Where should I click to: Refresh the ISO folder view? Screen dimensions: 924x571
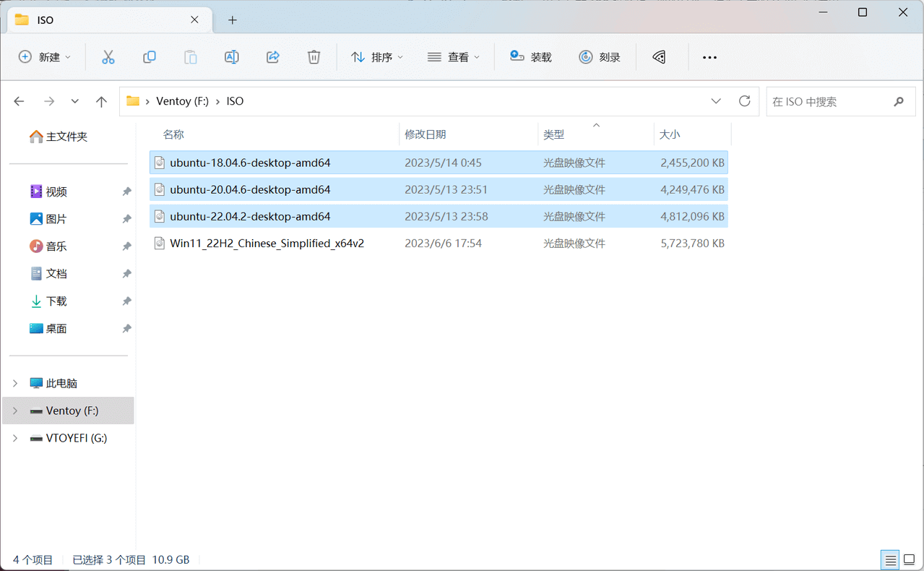(x=745, y=101)
